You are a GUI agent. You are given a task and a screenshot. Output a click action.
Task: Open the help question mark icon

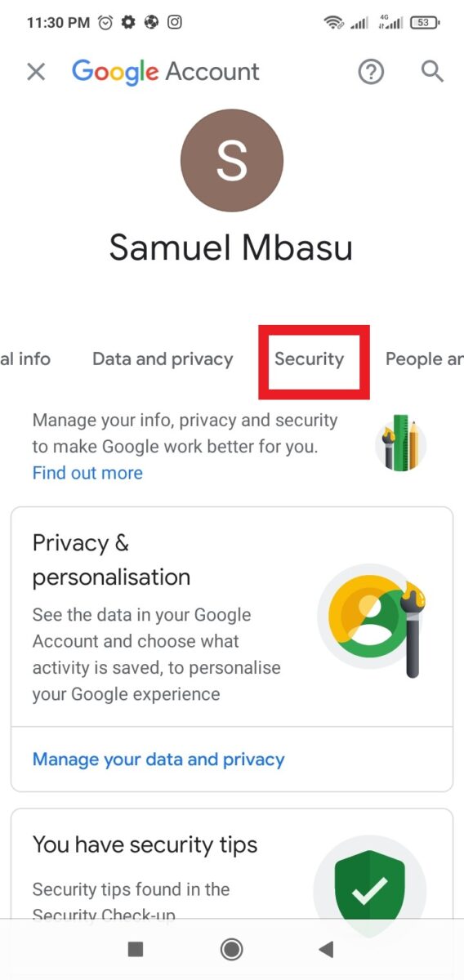[x=371, y=72]
